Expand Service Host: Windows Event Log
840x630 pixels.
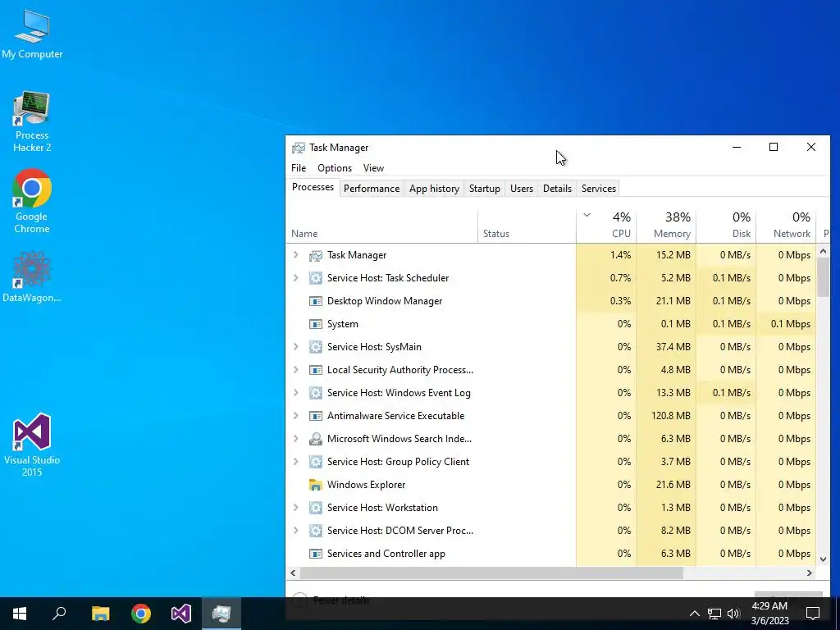point(295,393)
